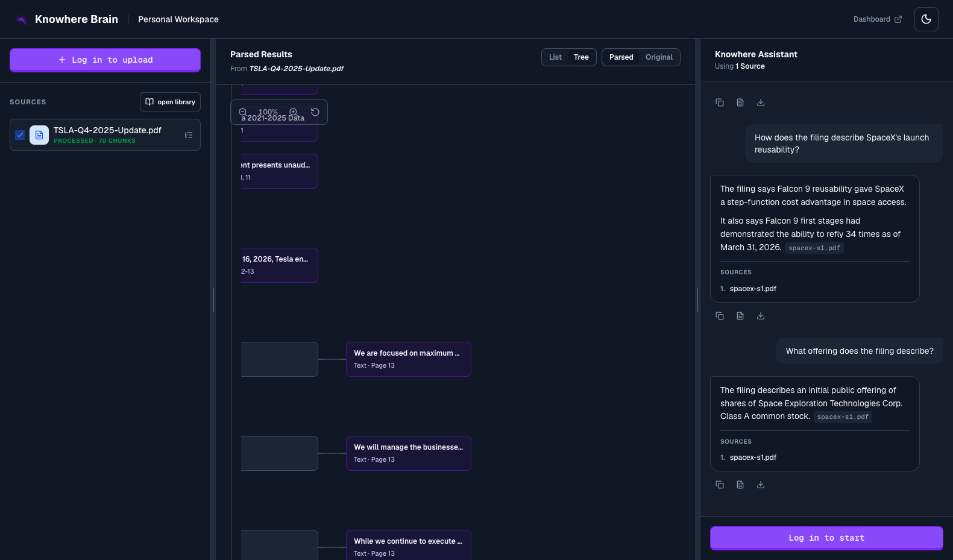Click the document icon under the Falcon 9 answer
This screenshot has width=953, height=560.
(x=740, y=316)
